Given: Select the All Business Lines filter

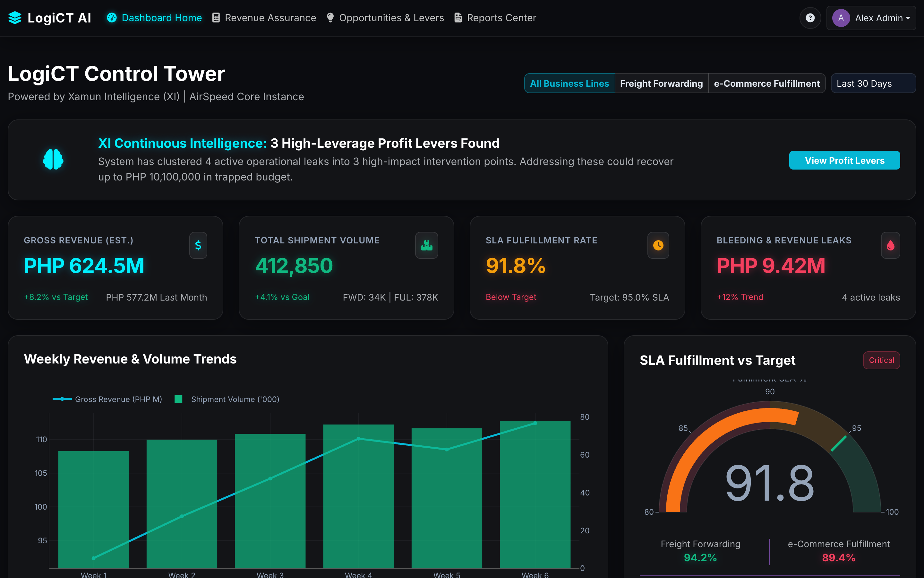Looking at the screenshot, I should pyautogui.click(x=569, y=83).
